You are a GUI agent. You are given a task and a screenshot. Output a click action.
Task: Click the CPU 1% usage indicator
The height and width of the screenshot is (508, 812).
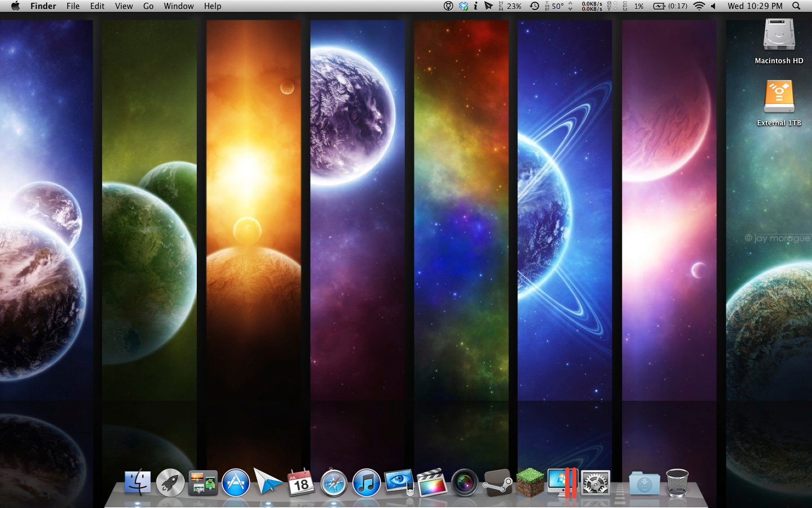(x=633, y=6)
